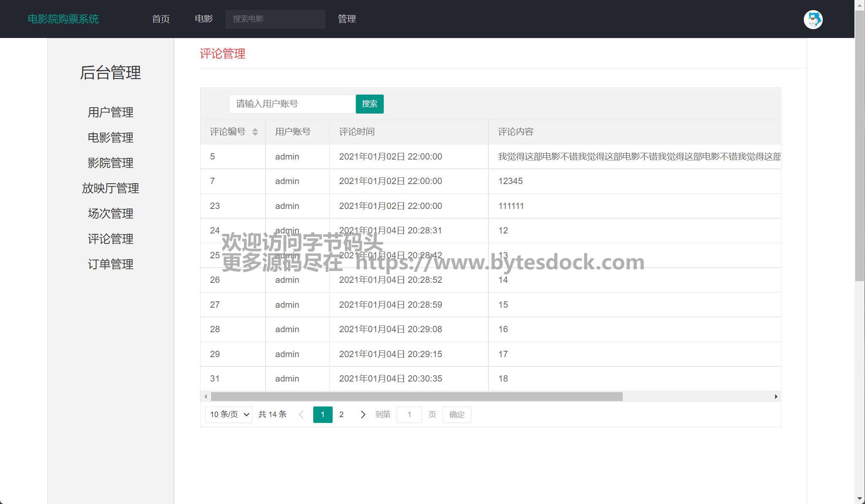Click the user avatar icon
Screen dimensions: 865x504
pos(813,19)
